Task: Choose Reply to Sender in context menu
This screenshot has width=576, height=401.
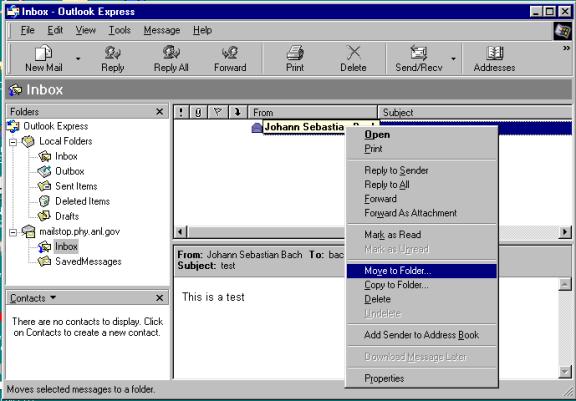Action: click(421, 170)
